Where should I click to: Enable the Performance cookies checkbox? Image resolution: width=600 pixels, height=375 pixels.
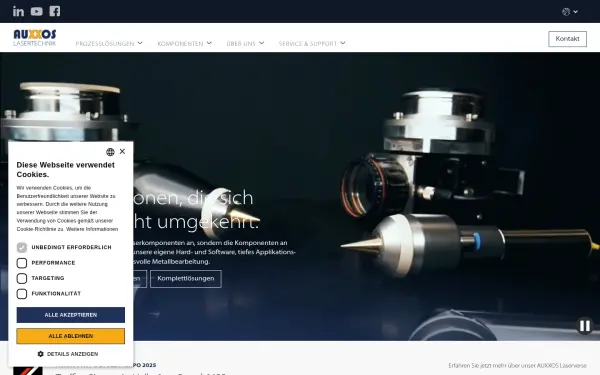(22, 263)
